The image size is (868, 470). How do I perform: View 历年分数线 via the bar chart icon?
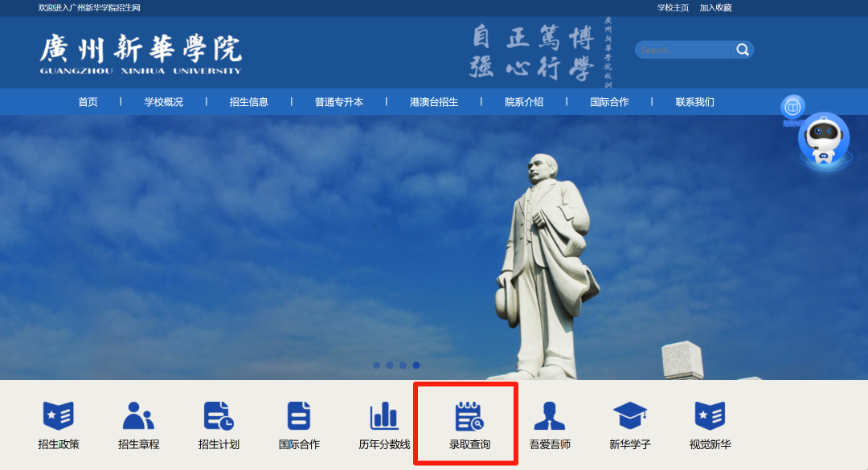tap(383, 422)
